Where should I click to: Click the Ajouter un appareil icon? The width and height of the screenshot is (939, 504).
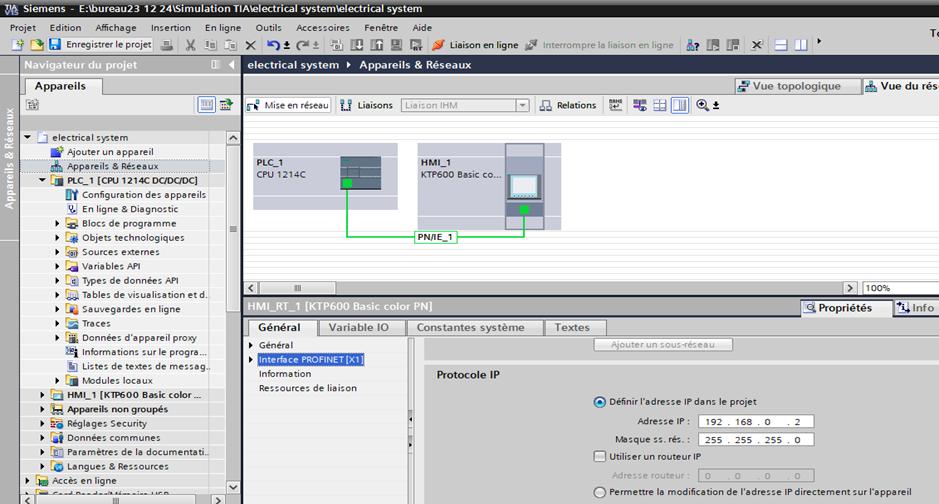pyautogui.click(x=58, y=152)
